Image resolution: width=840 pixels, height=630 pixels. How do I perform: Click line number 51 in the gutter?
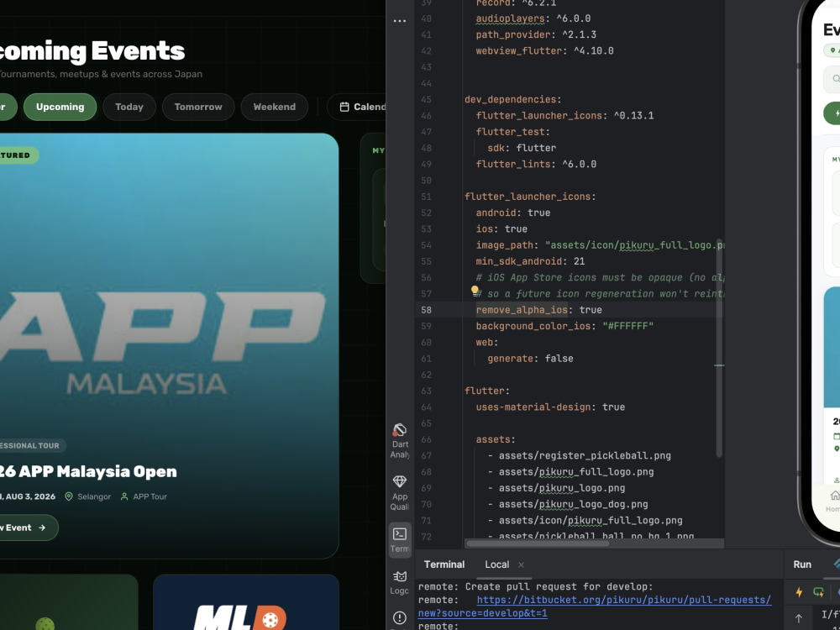click(x=426, y=197)
